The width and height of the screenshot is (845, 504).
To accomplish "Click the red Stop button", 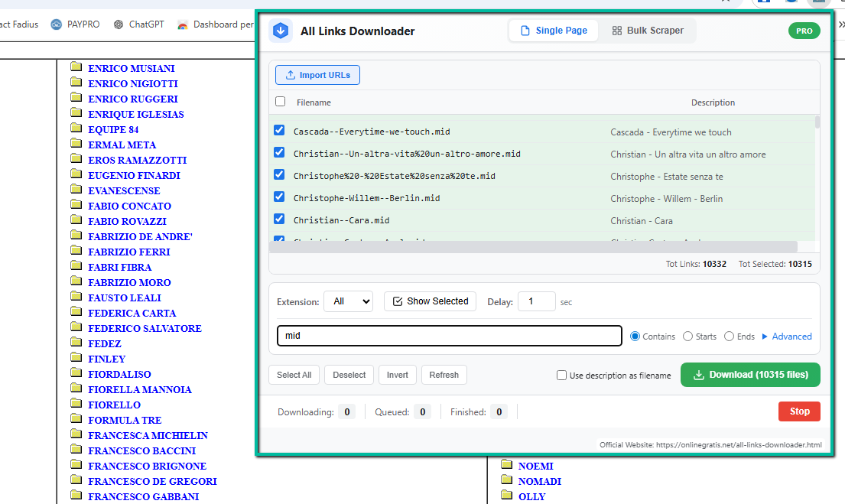I will [x=799, y=411].
